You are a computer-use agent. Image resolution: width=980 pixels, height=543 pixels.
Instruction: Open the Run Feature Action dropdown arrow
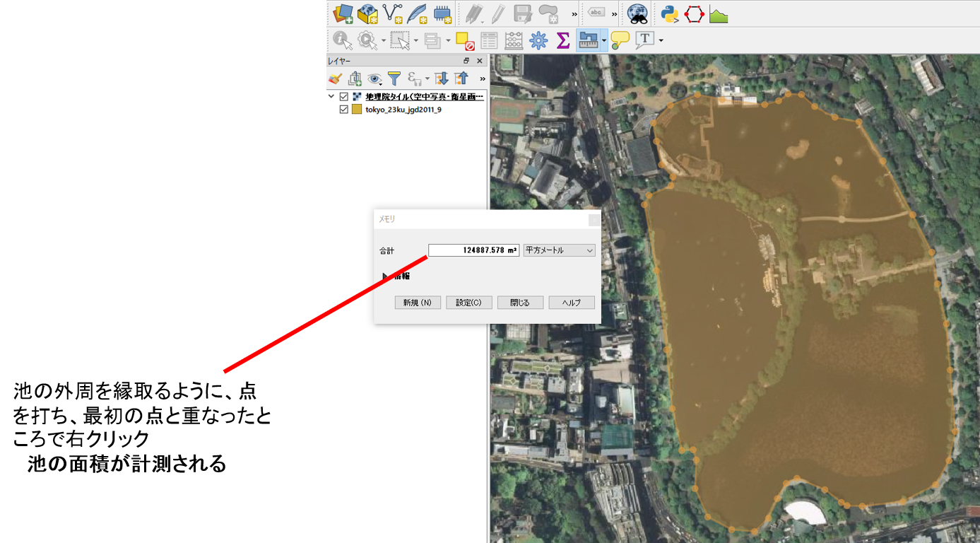[x=383, y=41]
